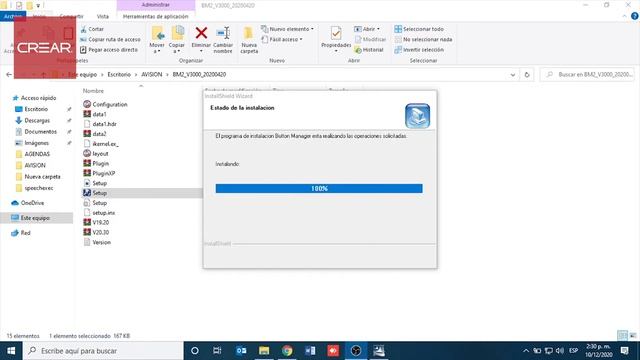The image size is (640, 360).
Task: Click the 100% installation progress bar
Action: pyautogui.click(x=319, y=189)
